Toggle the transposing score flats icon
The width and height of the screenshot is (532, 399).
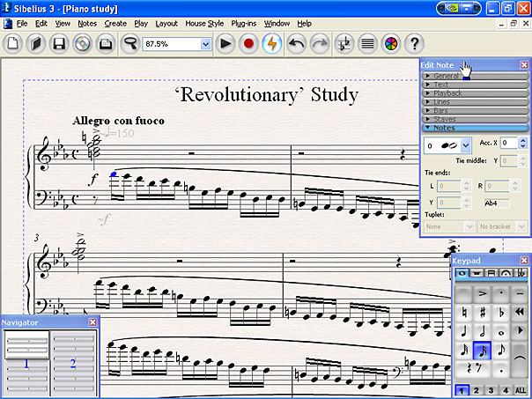pos(344,44)
